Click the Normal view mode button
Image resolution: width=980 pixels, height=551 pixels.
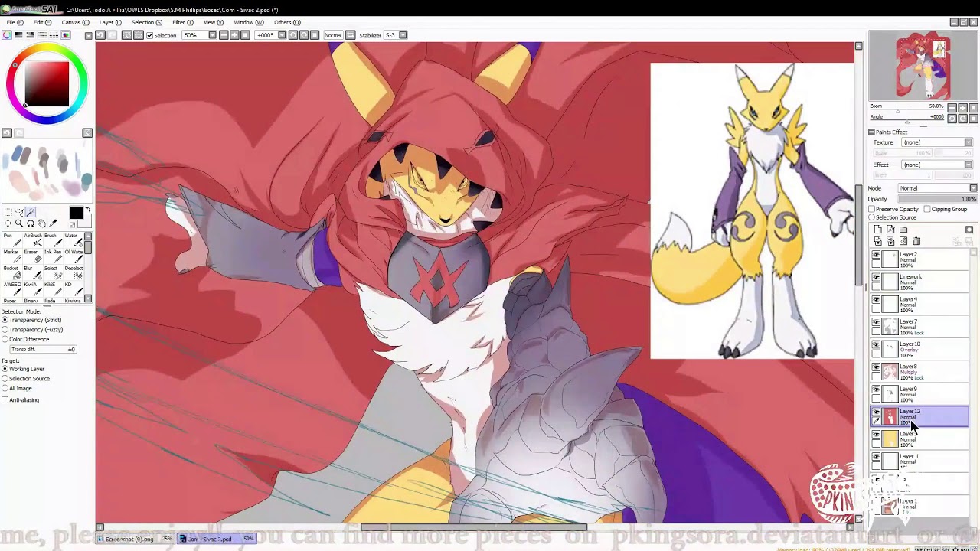tap(333, 35)
